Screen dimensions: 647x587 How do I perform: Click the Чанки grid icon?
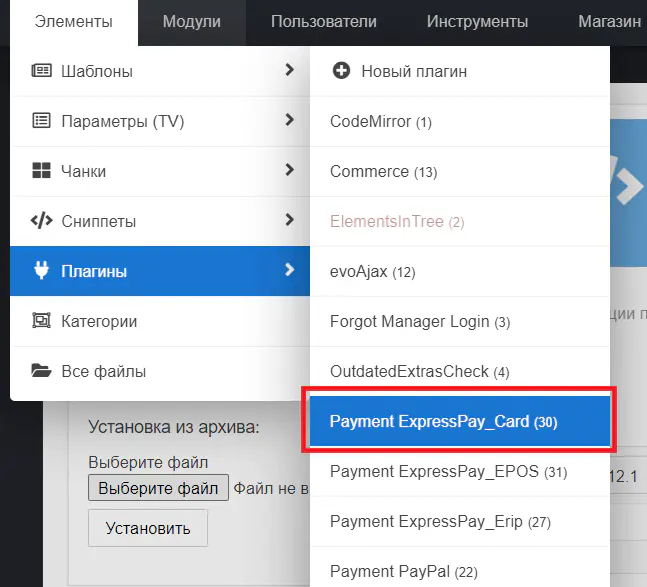click(x=41, y=171)
